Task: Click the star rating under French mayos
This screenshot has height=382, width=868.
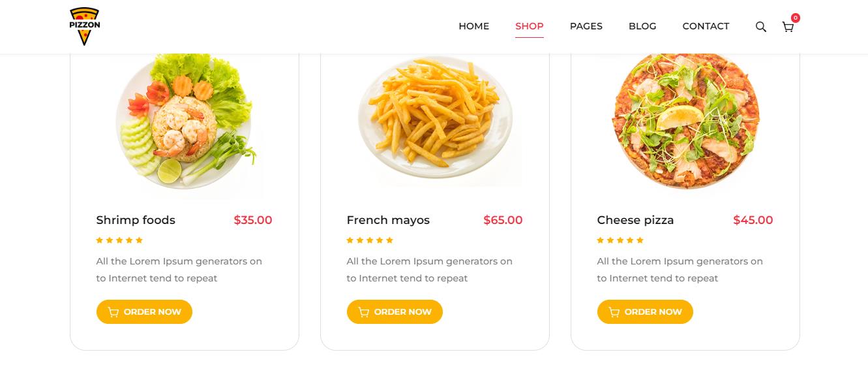Action: [370, 240]
